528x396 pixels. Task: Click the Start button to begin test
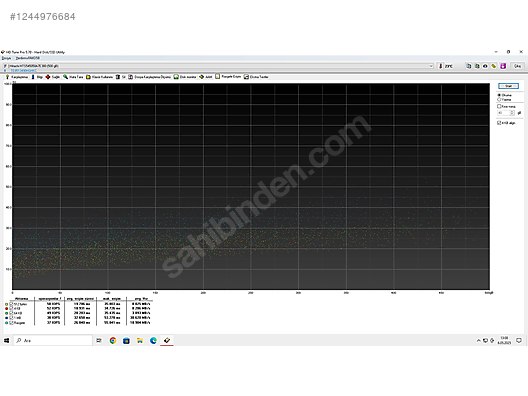click(508, 86)
